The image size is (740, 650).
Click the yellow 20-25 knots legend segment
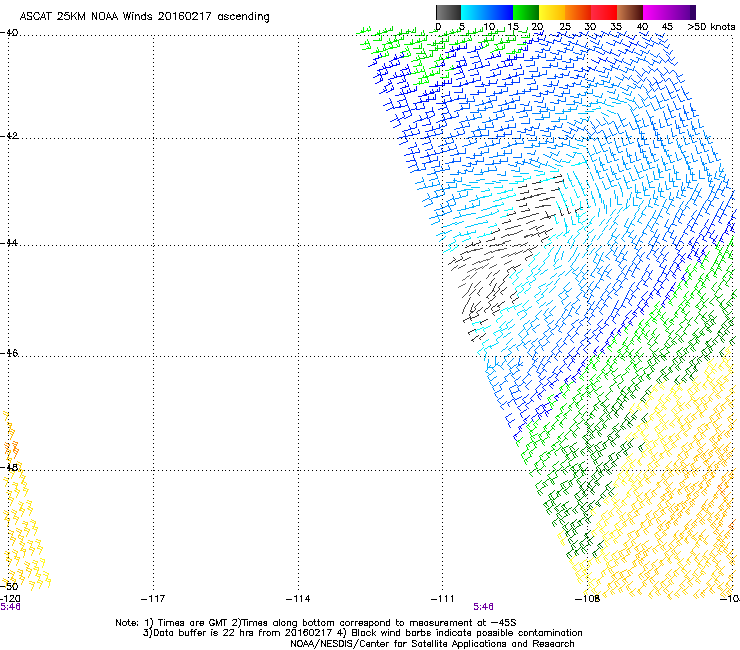(x=552, y=12)
